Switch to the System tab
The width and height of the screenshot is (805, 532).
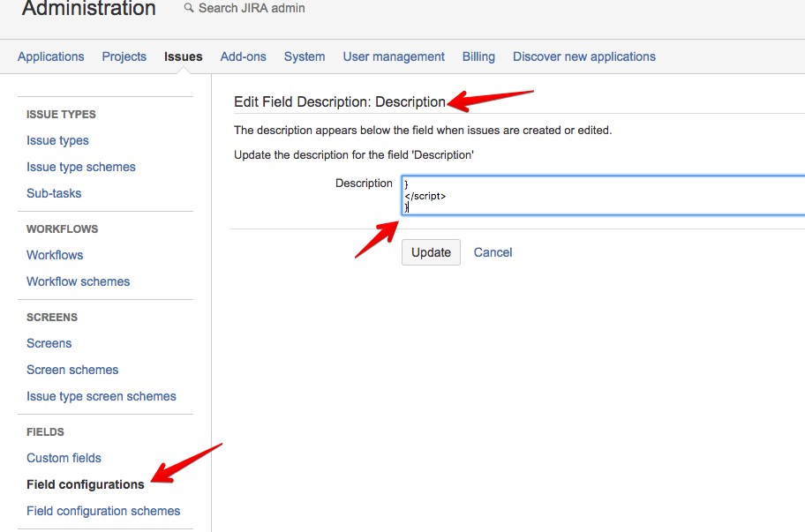pos(305,56)
